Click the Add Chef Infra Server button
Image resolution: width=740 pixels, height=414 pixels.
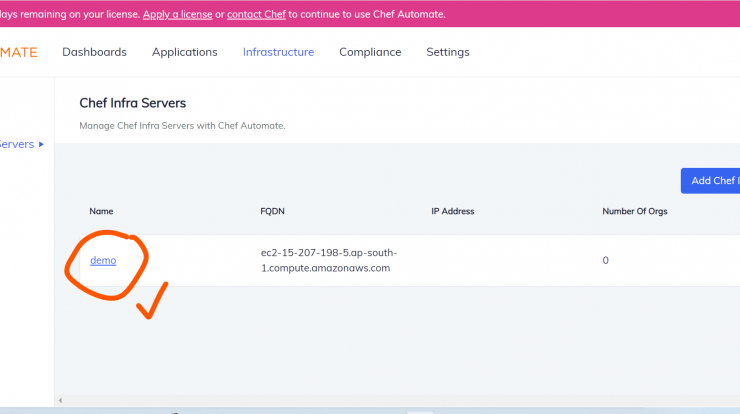(710, 180)
